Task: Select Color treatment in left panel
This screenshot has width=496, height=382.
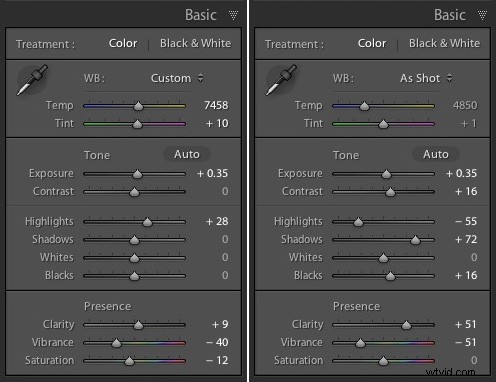Action: tap(123, 43)
